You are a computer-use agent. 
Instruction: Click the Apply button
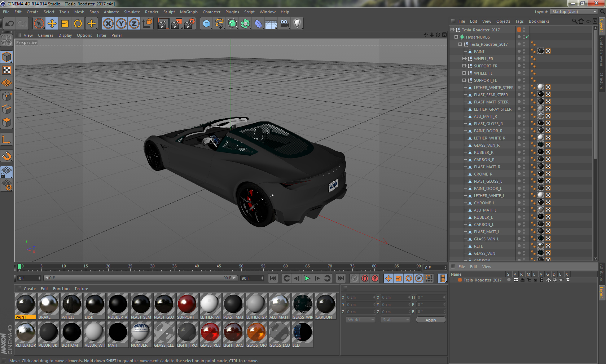pyautogui.click(x=431, y=320)
